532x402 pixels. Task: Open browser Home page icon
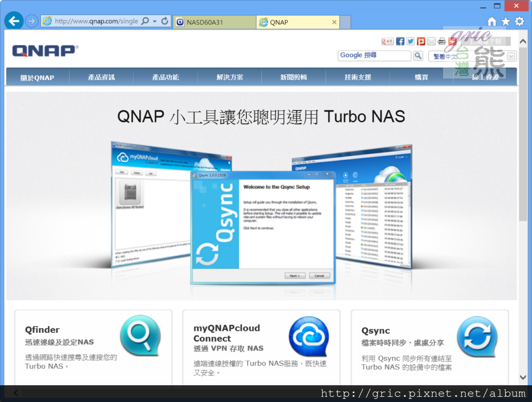(x=492, y=22)
